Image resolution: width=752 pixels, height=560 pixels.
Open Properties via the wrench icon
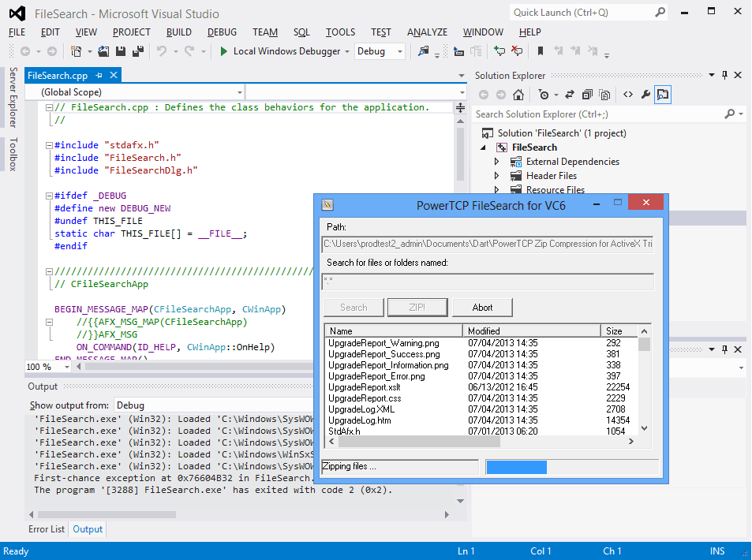[645, 95]
